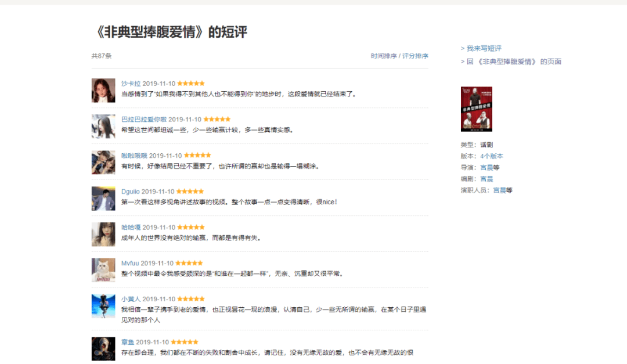Open Mvfuu's cat avatar
The height and width of the screenshot is (364, 627).
(103, 271)
